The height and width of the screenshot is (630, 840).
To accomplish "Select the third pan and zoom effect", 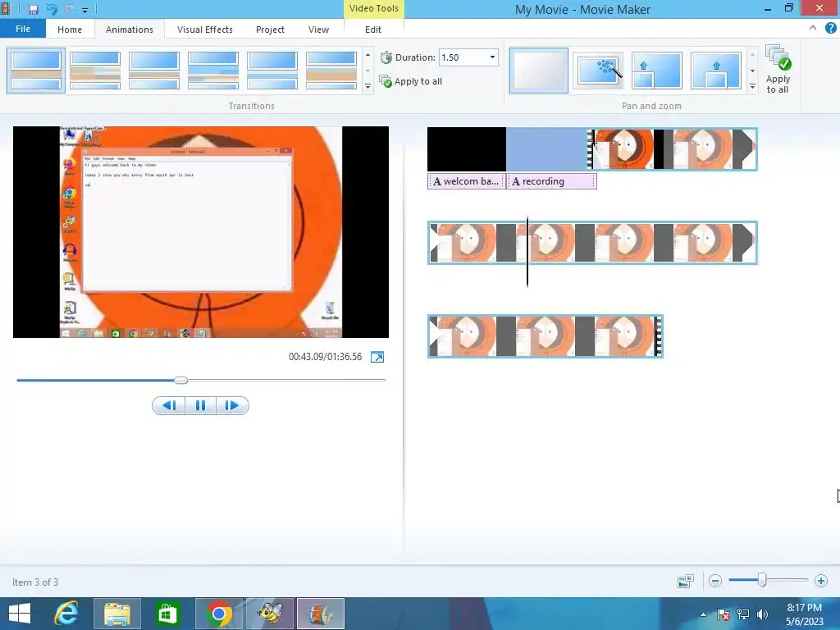I will tap(657, 71).
